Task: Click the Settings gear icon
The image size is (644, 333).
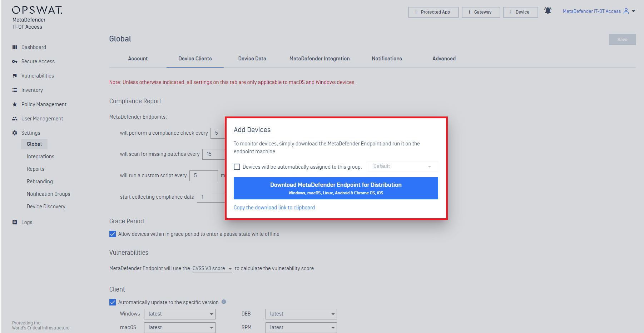Action: [x=15, y=133]
